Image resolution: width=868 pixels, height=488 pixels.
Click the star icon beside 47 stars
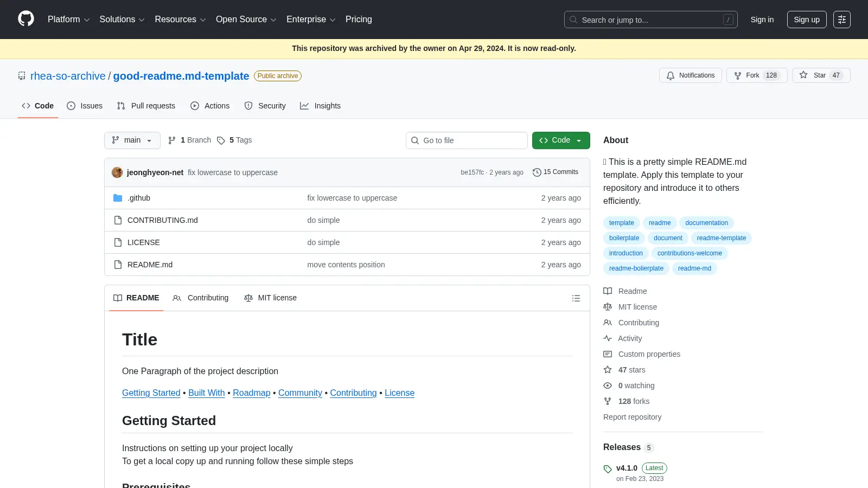click(608, 370)
